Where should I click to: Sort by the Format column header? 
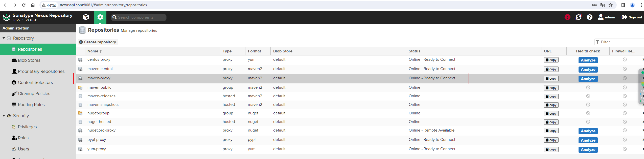258,51
